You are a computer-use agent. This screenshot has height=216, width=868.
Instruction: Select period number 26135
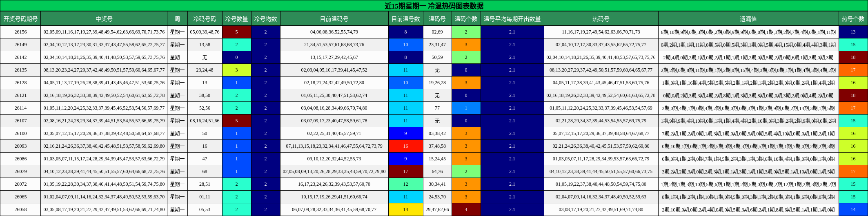tap(20, 70)
